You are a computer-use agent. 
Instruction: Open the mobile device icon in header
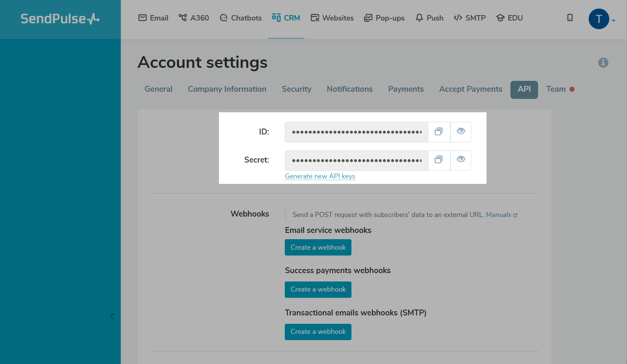coord(570,18)
